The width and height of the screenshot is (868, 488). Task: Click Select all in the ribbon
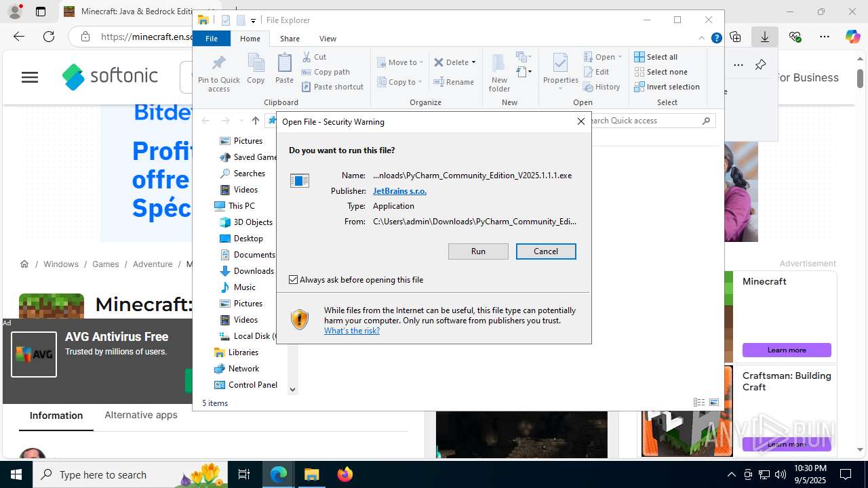pos(656,57)
